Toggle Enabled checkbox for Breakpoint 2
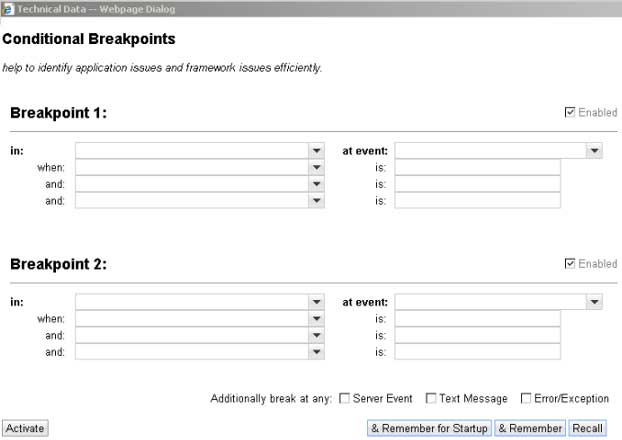The height and width of the screenshot is (440, 622). pyautogui.click(x=569, y=263)
